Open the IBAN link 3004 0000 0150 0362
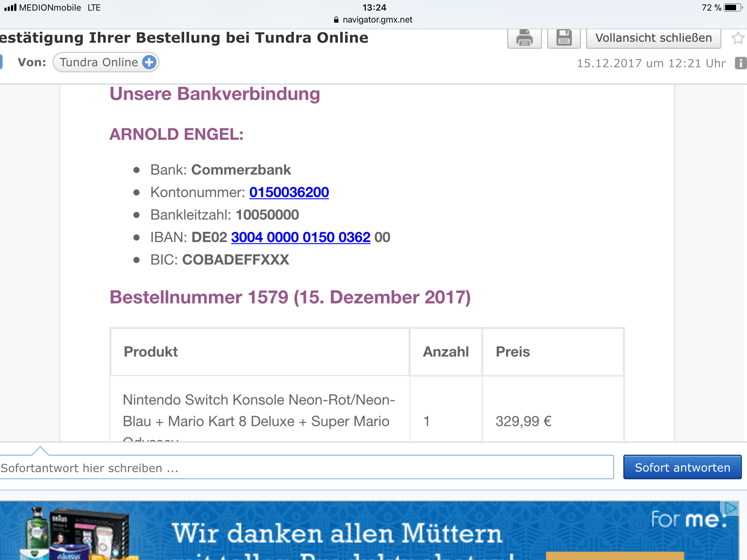Screen dimensions: 747x560 pyautogui.click(x=301, y=237)
